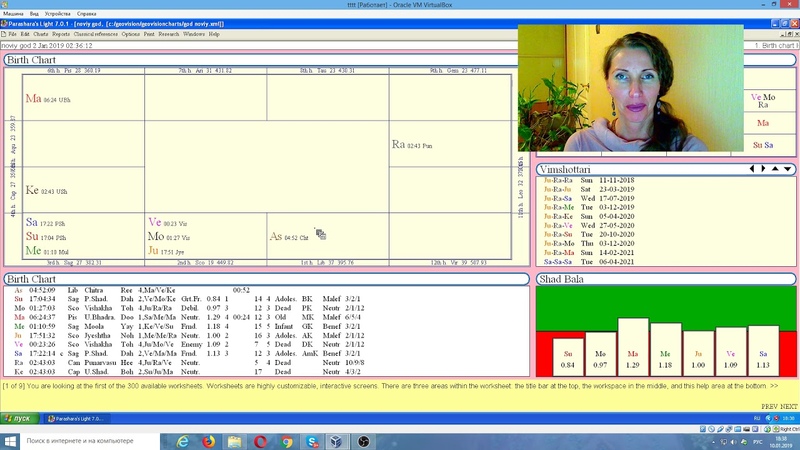The height and width of the screenshot is (450, 800).
Task: Select the Su 0.84 bar in Shad Bala
Action: [x=567, y=357]
